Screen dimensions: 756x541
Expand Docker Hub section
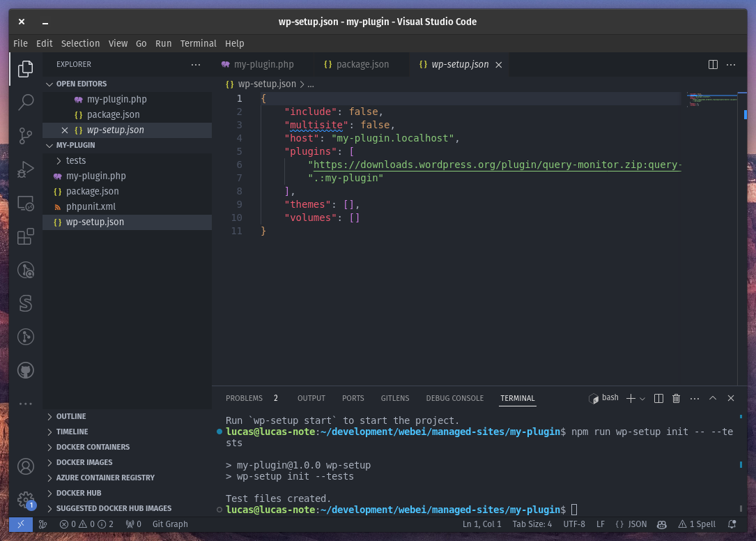click(128, 493)
